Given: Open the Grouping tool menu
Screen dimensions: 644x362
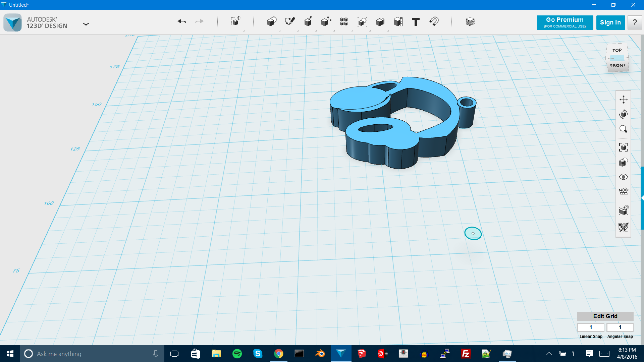Looking at the screenshot, I should click(362, 22).
